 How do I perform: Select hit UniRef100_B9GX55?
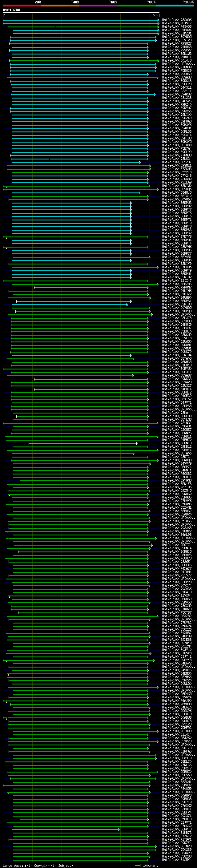pyautogui.click(x=177, y=111)
